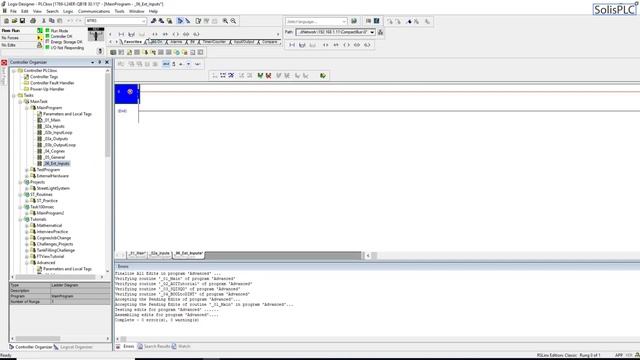Switch to the _02a_Inputs routine tab
Image resolution: width=640 pixels, height=360 pixels.
160,253
